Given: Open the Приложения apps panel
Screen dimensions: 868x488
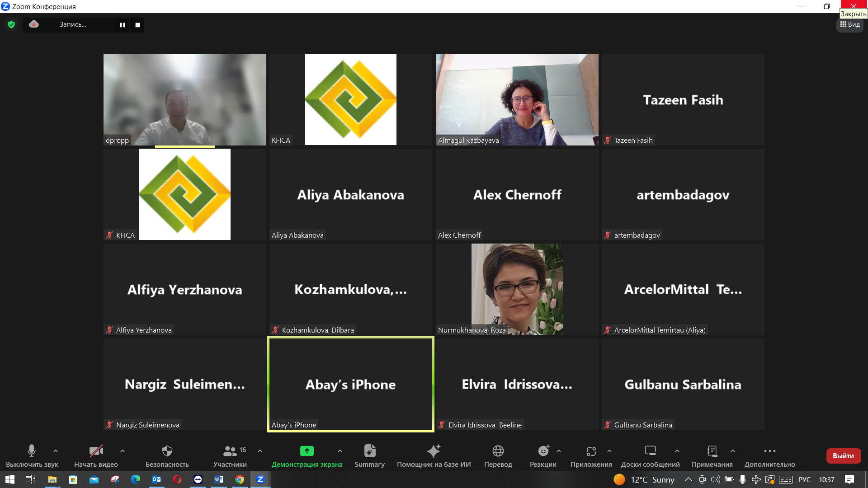Looking at the screenshot, I should click(x=591, y=455).
